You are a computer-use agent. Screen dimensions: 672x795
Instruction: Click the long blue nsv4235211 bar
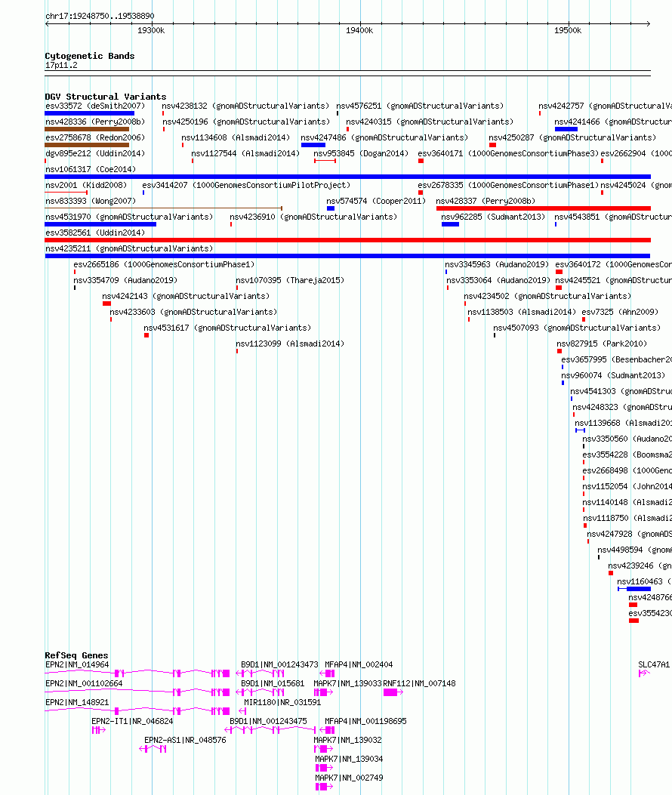coord(347,256)
